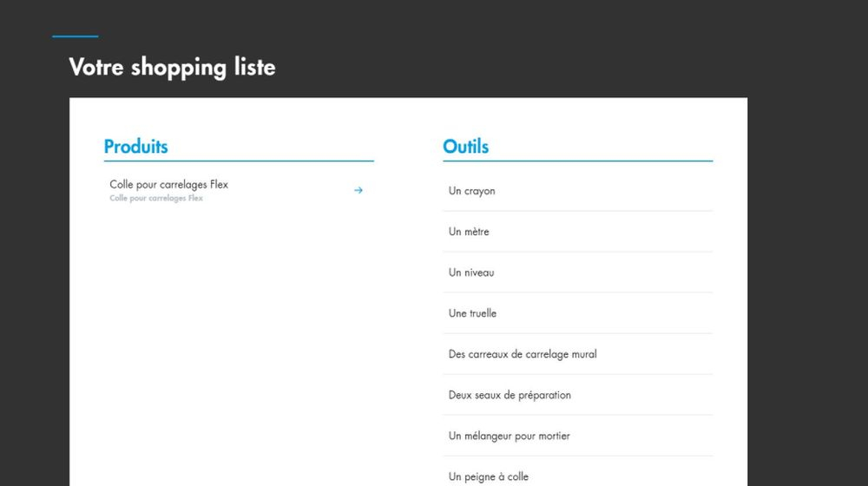Click empty white area below the Produits item
Screen dimensions: 868x486
point(239,347)
